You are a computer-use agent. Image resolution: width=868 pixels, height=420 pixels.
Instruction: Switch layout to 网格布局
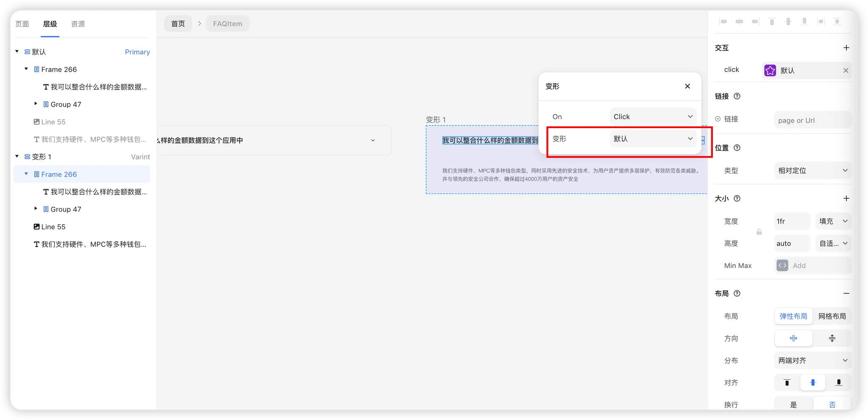(x=832, y=316)
